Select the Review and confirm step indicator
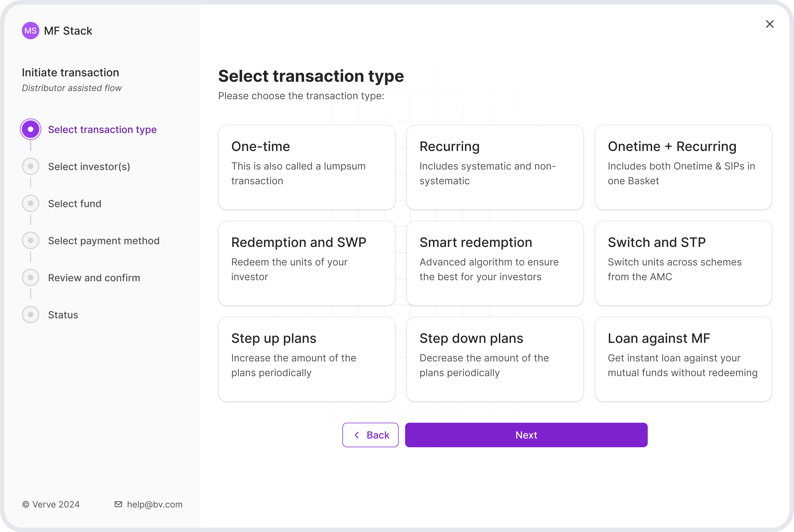Viewport: 794px width, 532px height. (31, 277)
